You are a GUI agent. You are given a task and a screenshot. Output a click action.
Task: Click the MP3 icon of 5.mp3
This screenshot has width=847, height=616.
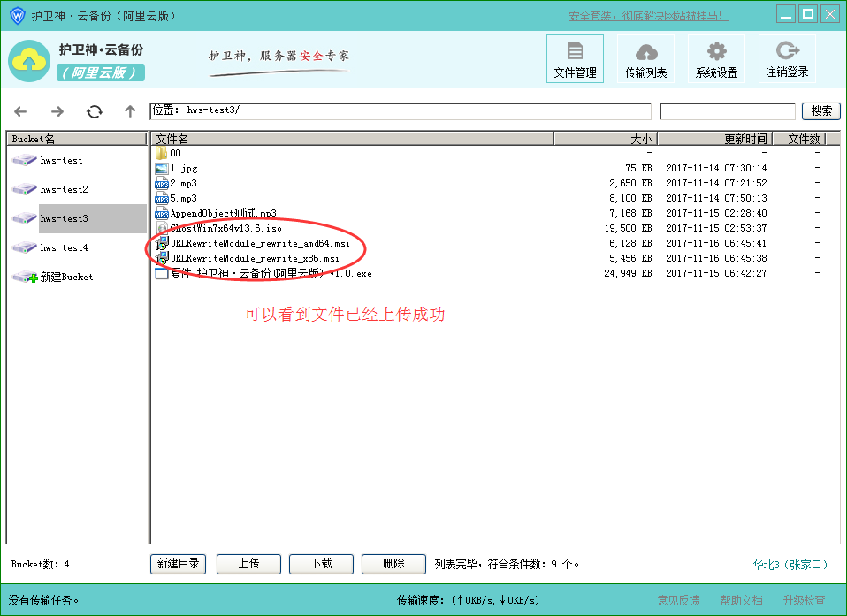click(x=162, y=199)
